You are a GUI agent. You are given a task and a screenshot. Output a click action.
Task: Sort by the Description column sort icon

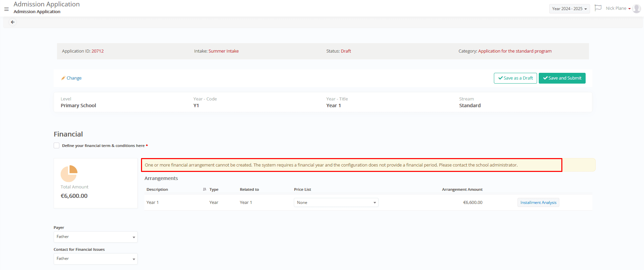204,189
